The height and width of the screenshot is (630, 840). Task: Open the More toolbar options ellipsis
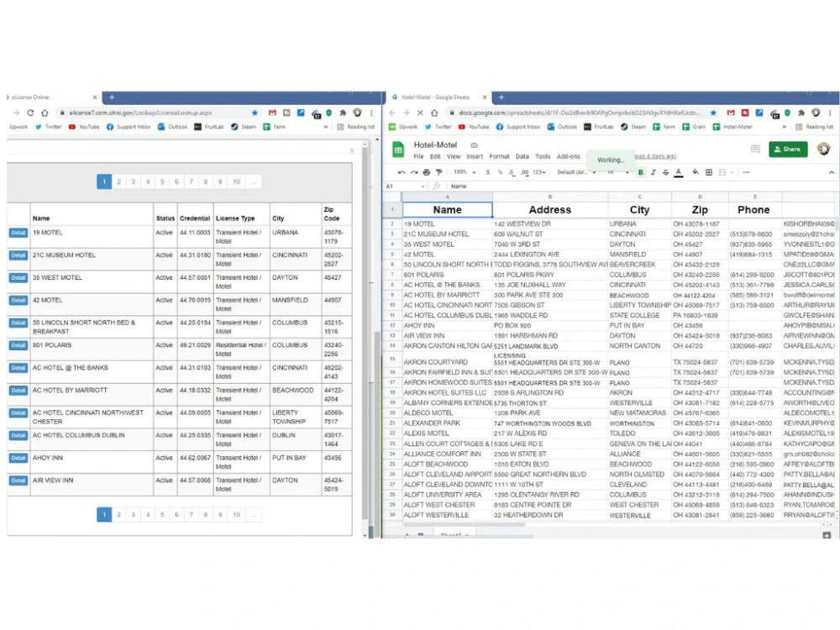pyautogui.click(x=746, y=172)
